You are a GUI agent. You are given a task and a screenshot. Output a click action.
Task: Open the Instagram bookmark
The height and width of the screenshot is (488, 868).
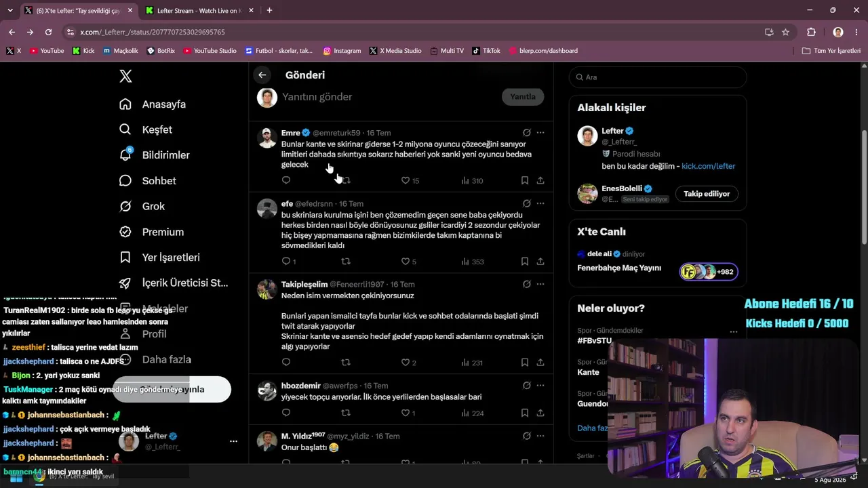click(x=342, y=51)
